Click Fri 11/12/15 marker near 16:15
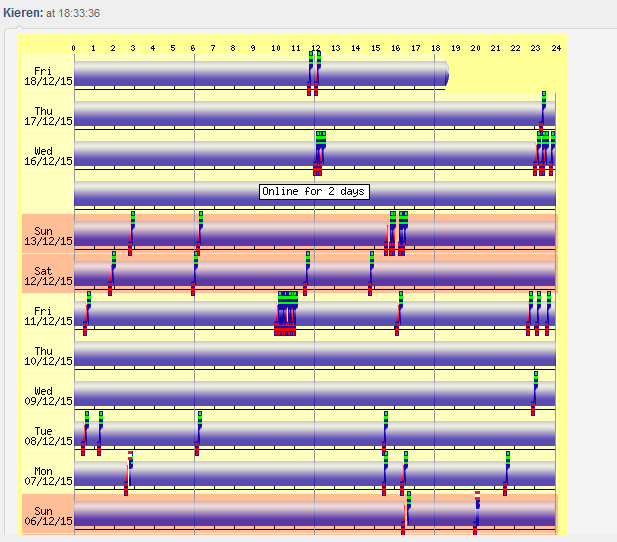The height and width of the screenshot is (542, 617). tap(399, 314)
